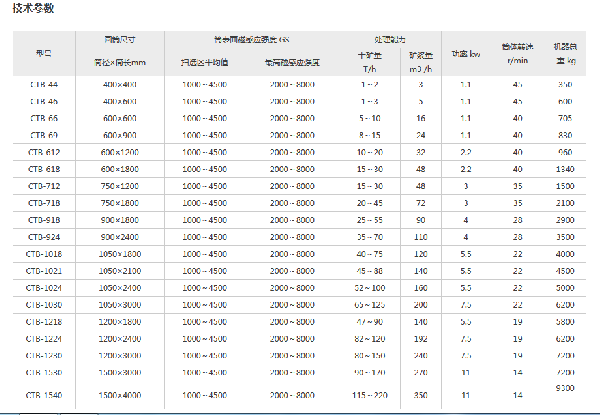Click the 115~220 capacity value
The height and width of the screenshot is (415, 600).
pyautogui.click(x=370, y=395)
